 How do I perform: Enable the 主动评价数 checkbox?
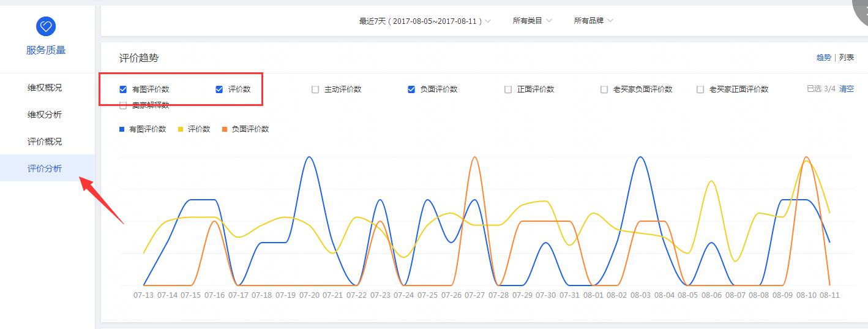pos(315,89)
